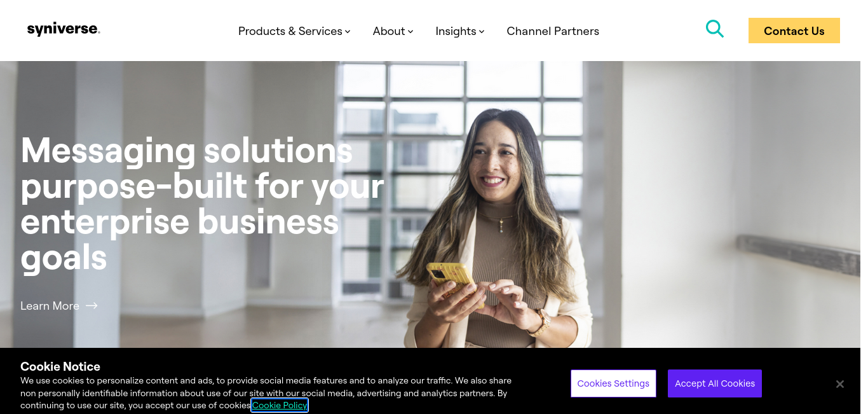The height and width of the screenshot is (414, 868).
Task: Expand the Insights dropdown chevron
Action: (x=482, y=31)
